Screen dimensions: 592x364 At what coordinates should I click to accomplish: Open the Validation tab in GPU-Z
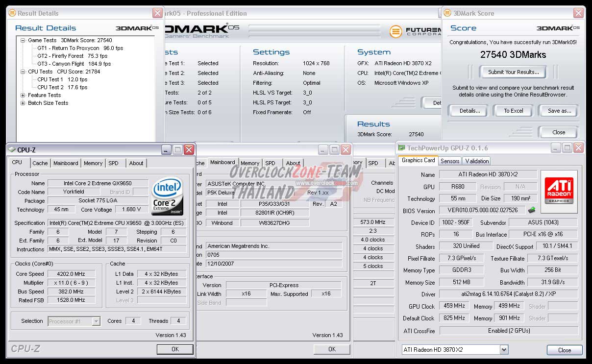pyautogui.click(x=477, y=161)
